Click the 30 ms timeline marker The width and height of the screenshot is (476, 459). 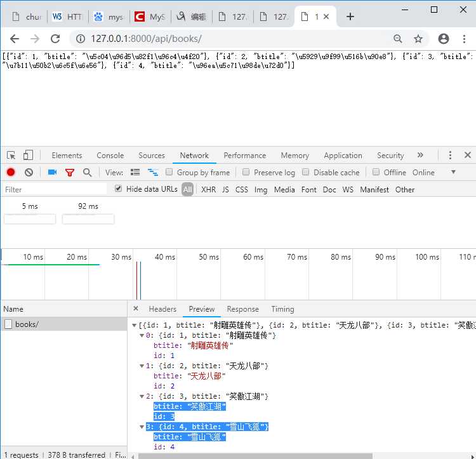click(121, 257)
